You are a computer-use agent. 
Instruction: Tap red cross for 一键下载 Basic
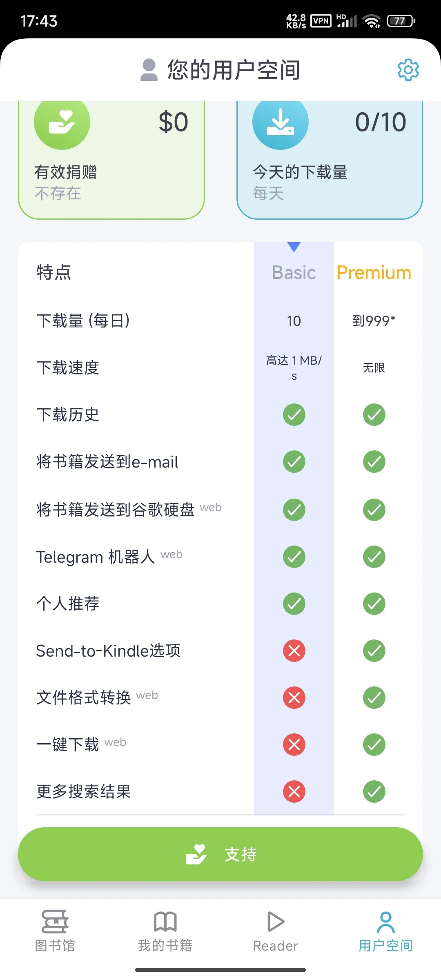click(294, 744)
